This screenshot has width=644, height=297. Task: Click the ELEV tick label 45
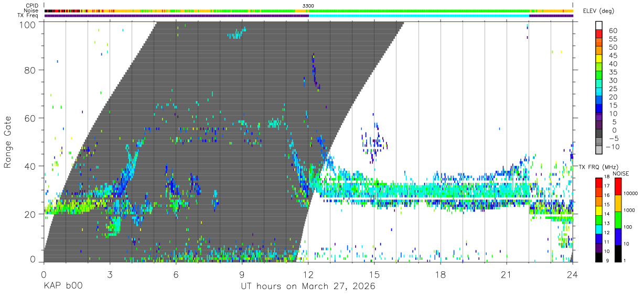pyautogui.click(x=613, y=56)
